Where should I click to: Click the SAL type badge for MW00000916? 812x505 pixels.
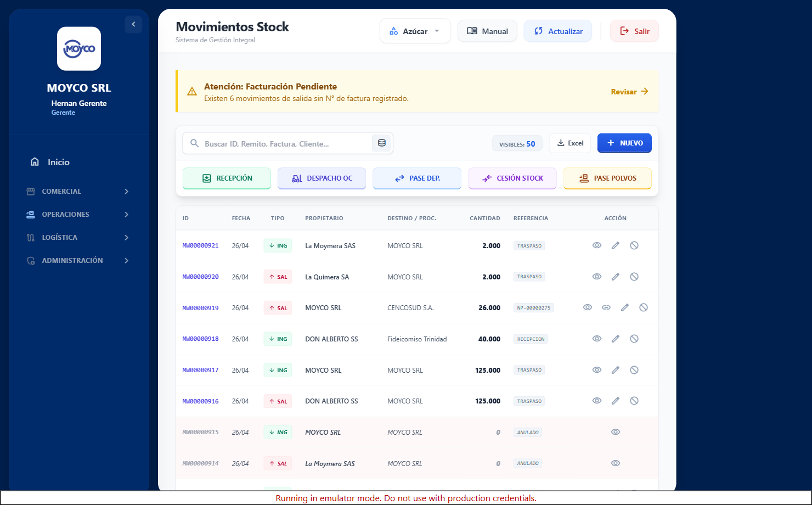278,401
